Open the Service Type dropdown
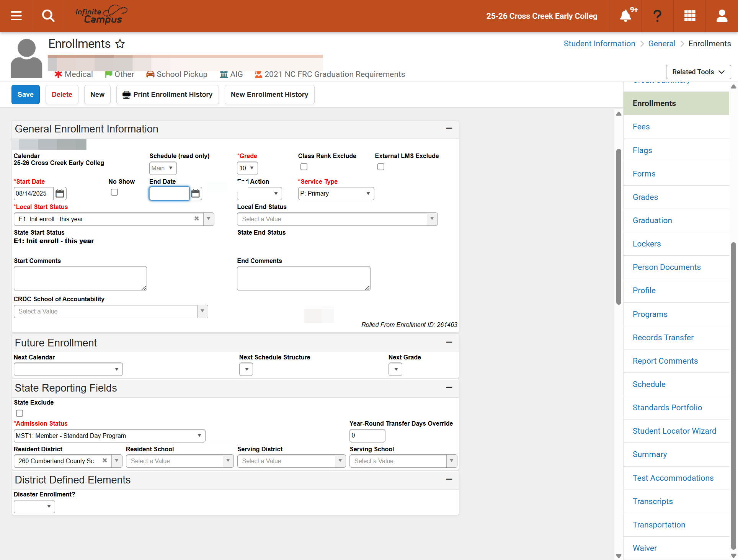 (336, 194)
